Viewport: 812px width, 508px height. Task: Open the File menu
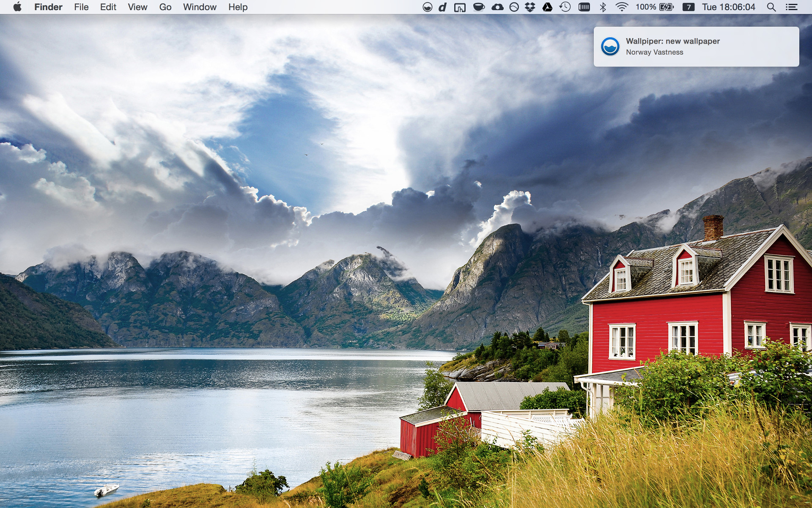click(81, 7)
